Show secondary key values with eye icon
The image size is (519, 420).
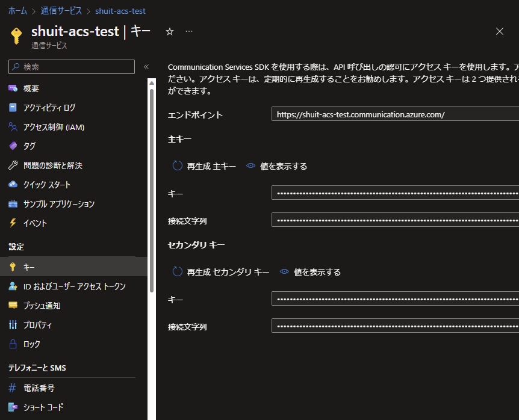[284, 271]
